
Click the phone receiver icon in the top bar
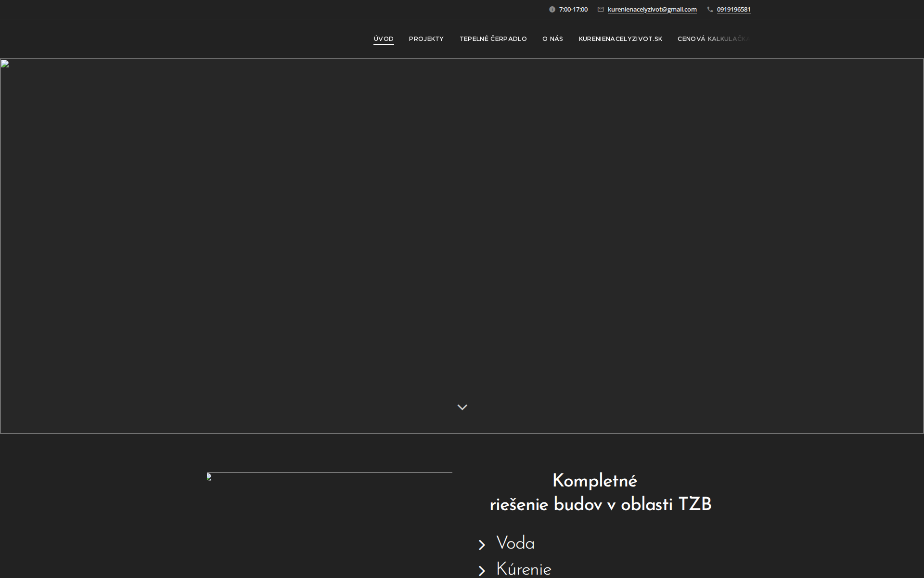pos(709,9)
